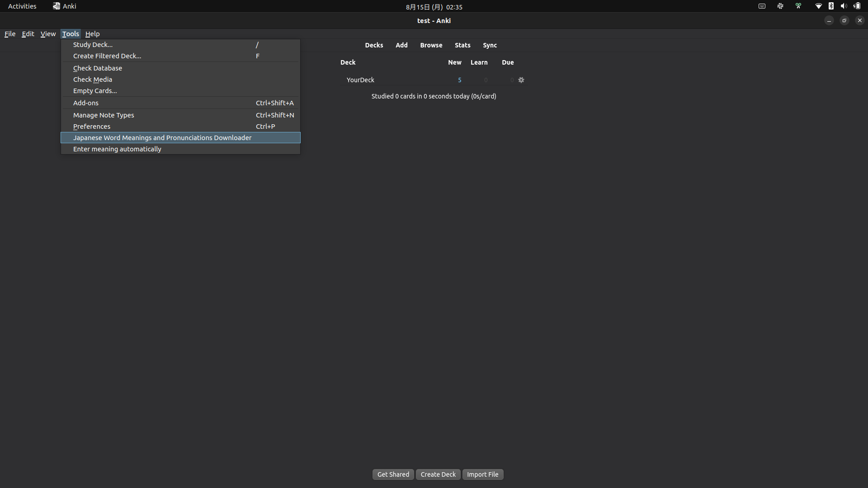Open the Bluetooth status icon
868x488 pixels.
(831, 6)
